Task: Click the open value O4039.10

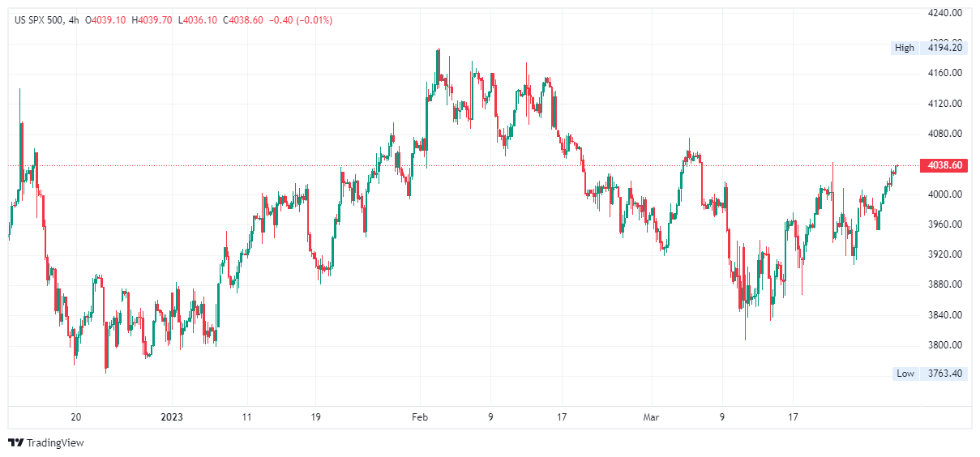Action: (106, 20)
